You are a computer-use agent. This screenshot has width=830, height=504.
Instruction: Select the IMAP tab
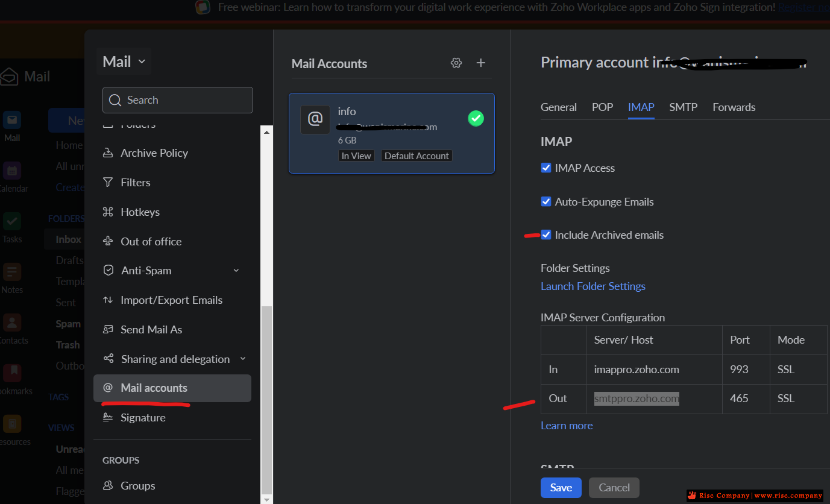pos(641,107)
